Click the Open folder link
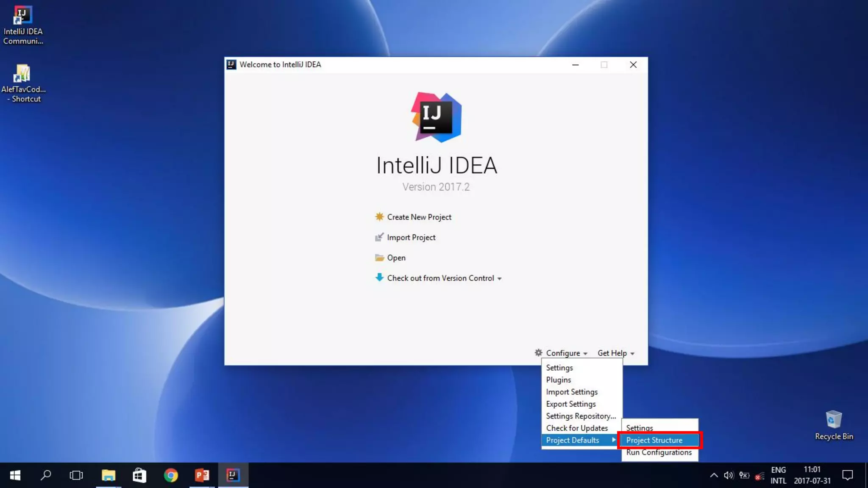 tap(396, 258)
